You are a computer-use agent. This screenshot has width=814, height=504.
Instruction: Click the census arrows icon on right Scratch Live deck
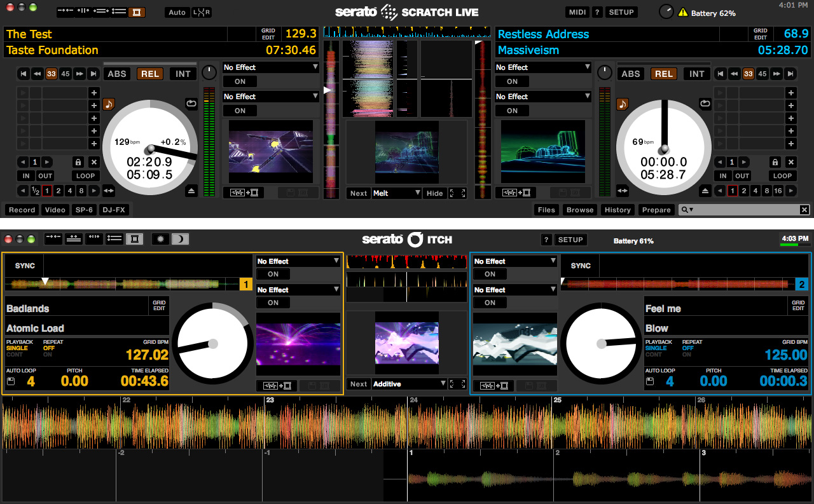pyautogui.click(x=622, y=191)
